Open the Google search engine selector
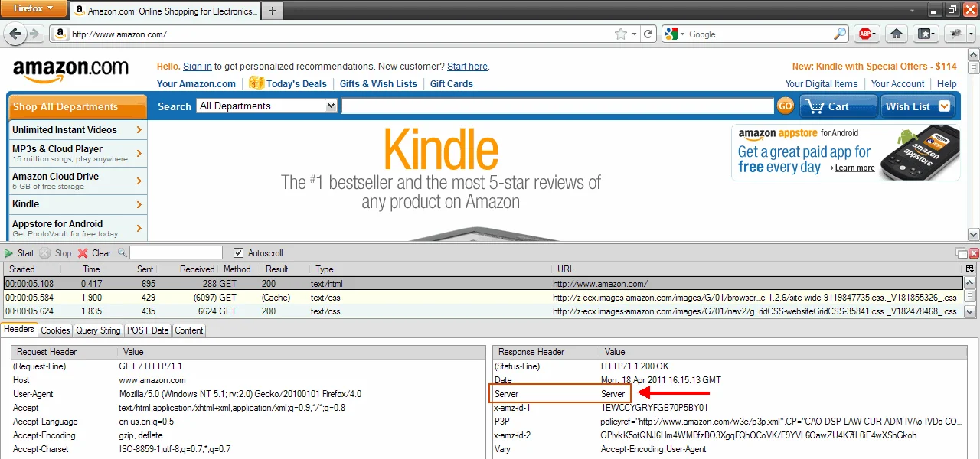This screenshot has width=980, height=459. point(675,34)
